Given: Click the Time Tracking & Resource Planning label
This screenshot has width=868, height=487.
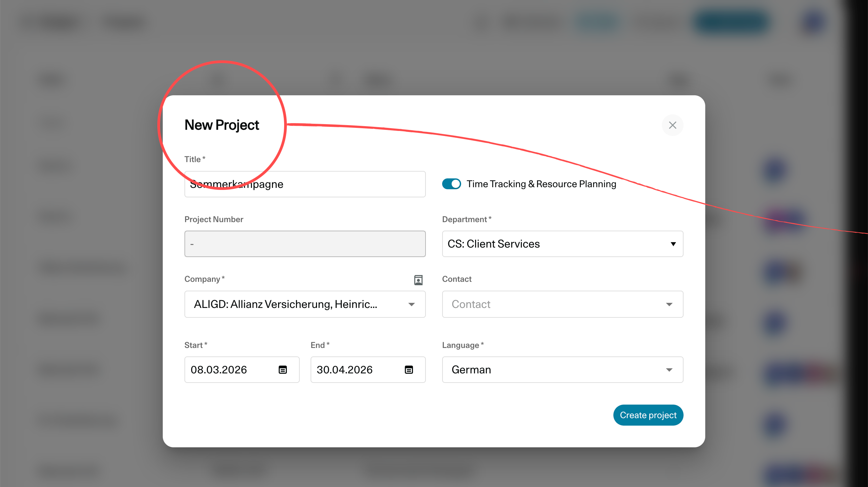Looking at the screenshot, I should (x=541, y=184).
